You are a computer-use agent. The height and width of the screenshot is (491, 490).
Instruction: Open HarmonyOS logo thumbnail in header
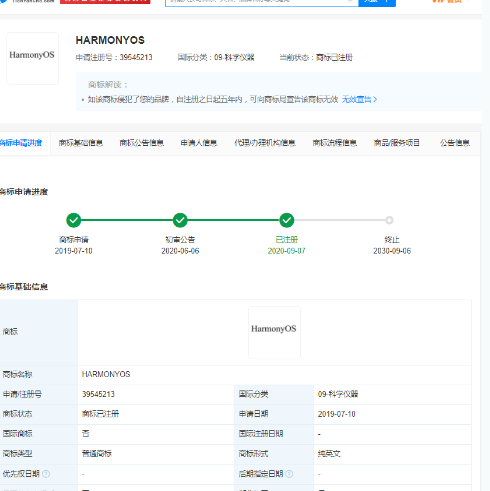tap(32, 58)
